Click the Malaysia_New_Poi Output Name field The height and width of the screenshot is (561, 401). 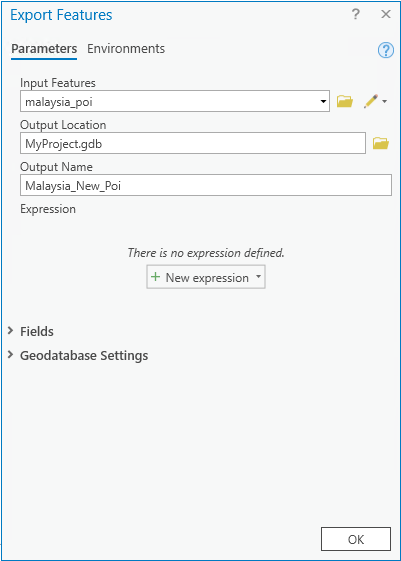click(x=206, y=185)
